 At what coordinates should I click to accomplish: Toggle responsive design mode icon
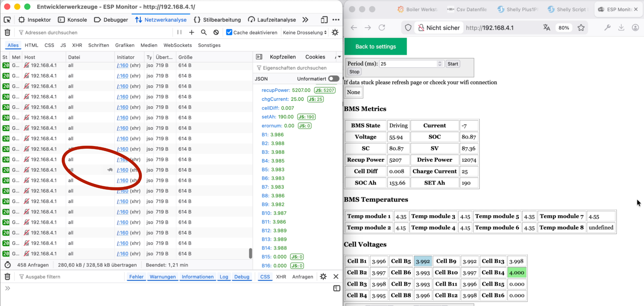324,20
